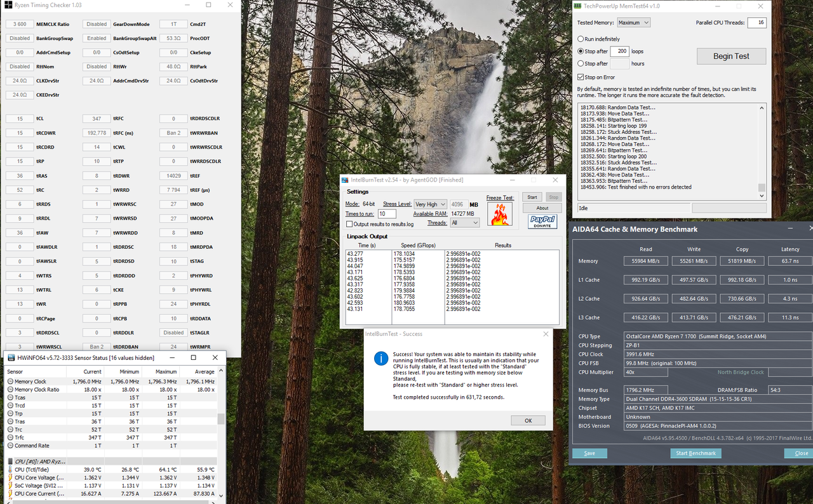Click the CPU Core Current lightning icon

click(10, 493)
